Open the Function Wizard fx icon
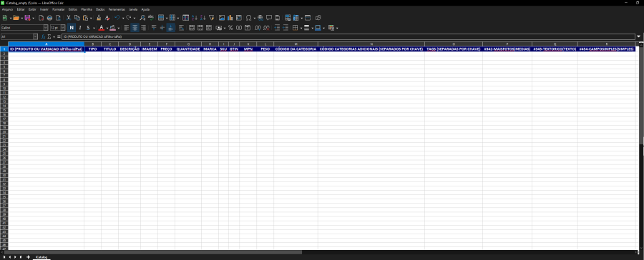This screenshot has width=644, height=260. tap(43, 37)
